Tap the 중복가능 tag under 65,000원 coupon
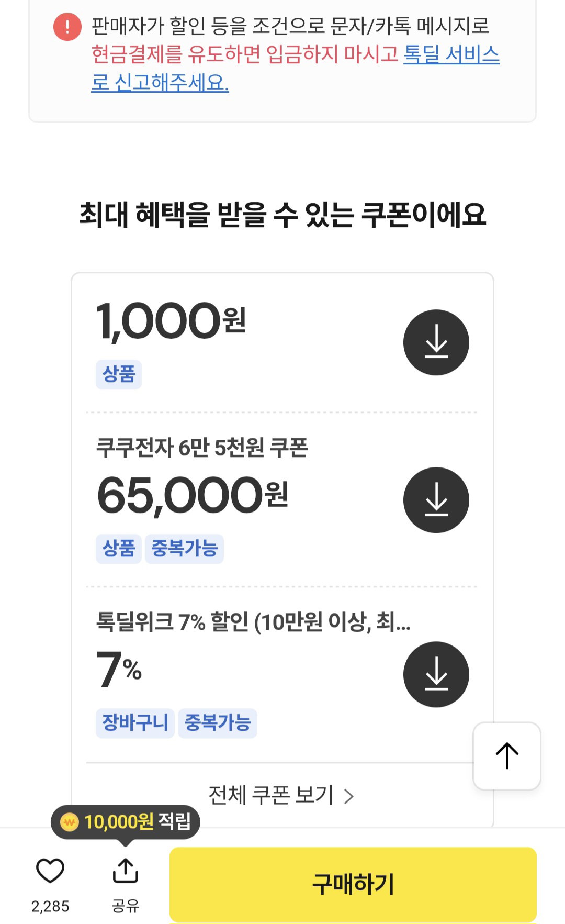Screen dimensions: 565x924 point(184,549)
